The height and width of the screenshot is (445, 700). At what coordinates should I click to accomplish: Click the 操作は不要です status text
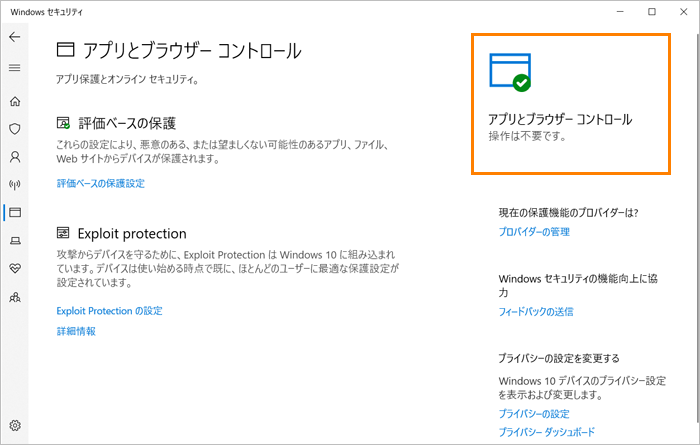[527, 136]
